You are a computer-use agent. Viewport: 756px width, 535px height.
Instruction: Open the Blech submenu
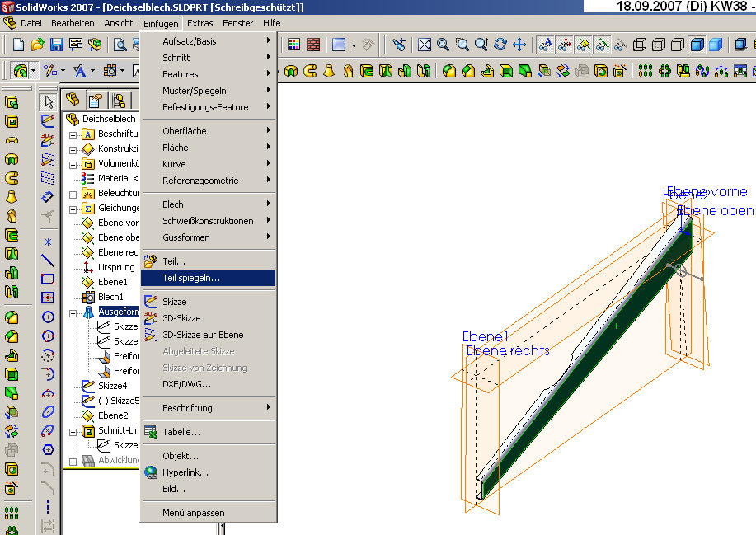(x=209, y=204)
